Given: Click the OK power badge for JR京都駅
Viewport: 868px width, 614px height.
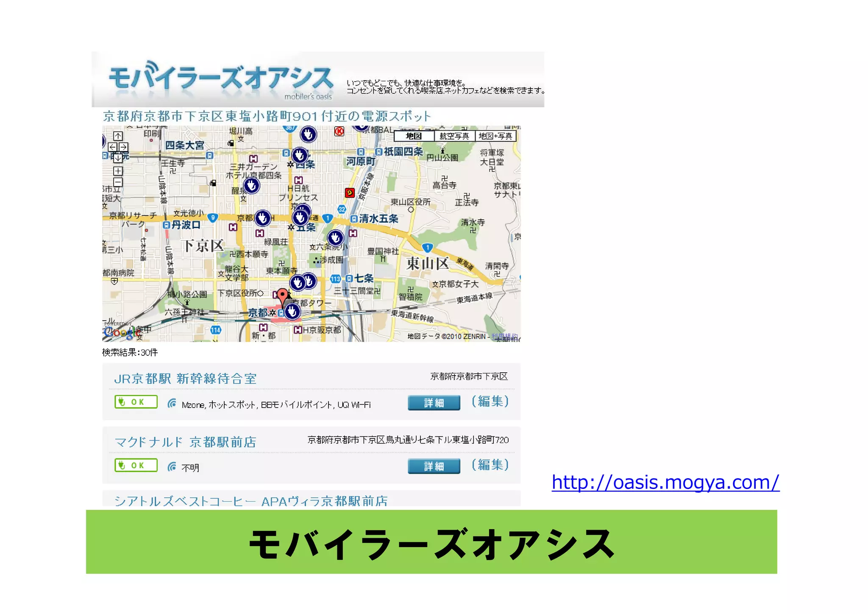Looking at the screenshot, I should pyautogui.click(x=136, y=402).
